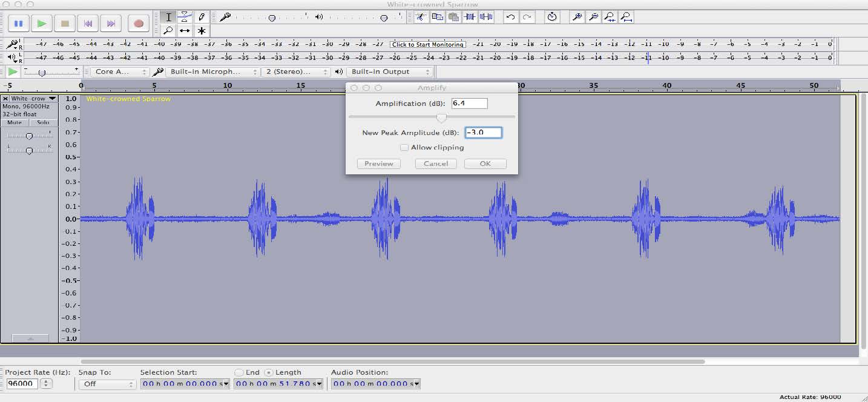
Task: Open the White-crowned Sparrow track menu
Action: click(x=51, y=98)
